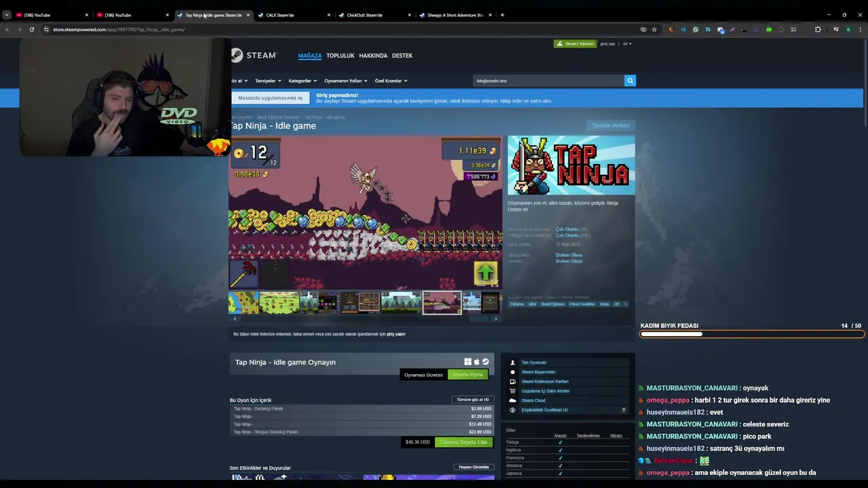The height and width of the screenshot is (488, 868).
Task: Click Tümüne göz at (4) button
Action: [x=473, y=400]
